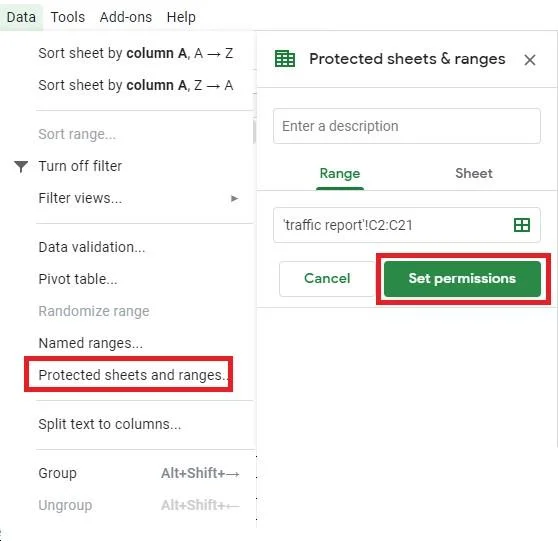Screen dimensions: 558x541
Task: Choose Pivot table option
Action: click(x=78, y=279)
